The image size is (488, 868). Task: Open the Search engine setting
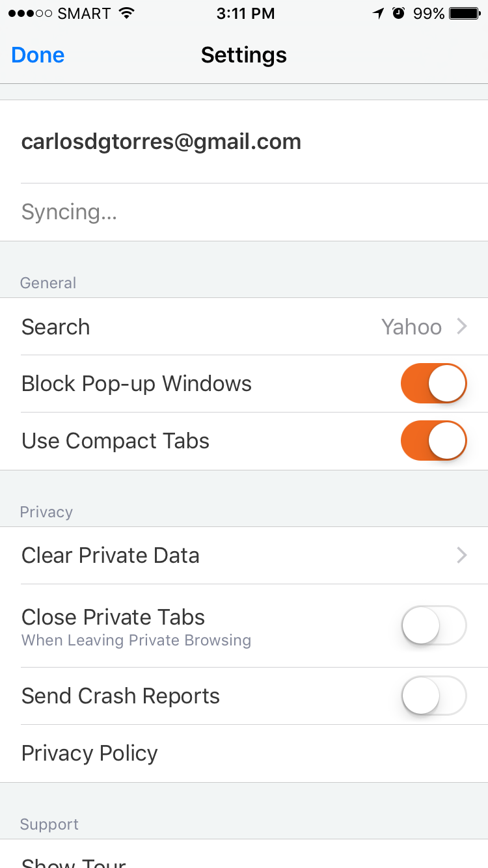[56, 327]
